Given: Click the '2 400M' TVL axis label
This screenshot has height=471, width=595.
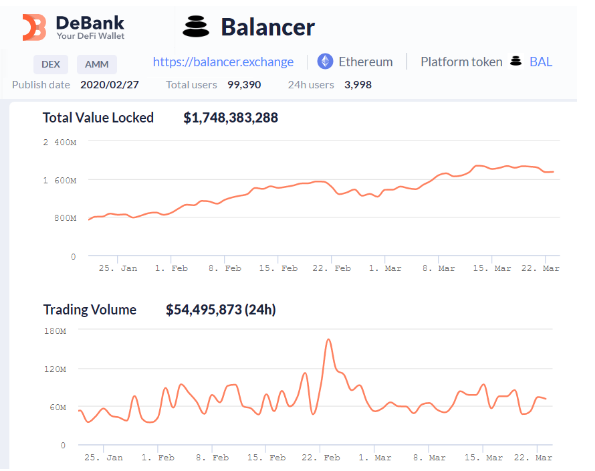Looking at the screenshot, I should click(x=60, y=142).
